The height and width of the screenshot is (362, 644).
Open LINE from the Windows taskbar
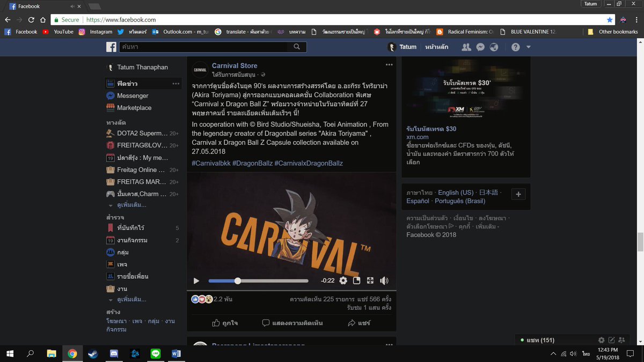pyautogui.click(x=156, y=353)
